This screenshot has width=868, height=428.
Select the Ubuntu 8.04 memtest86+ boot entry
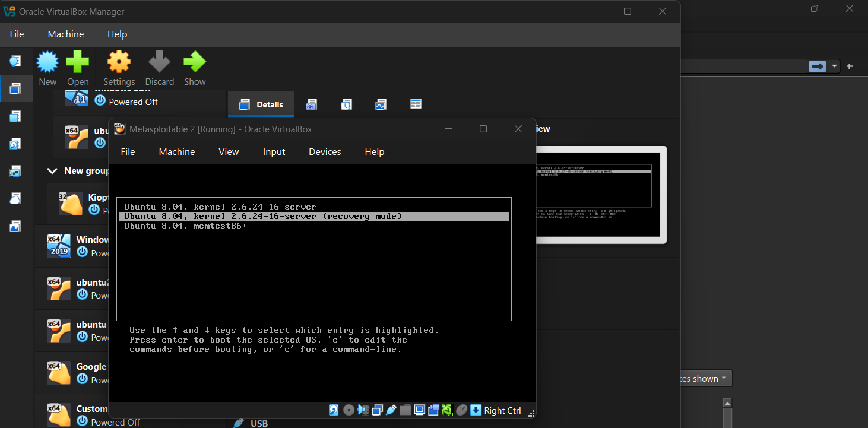[x=185, y=226]
